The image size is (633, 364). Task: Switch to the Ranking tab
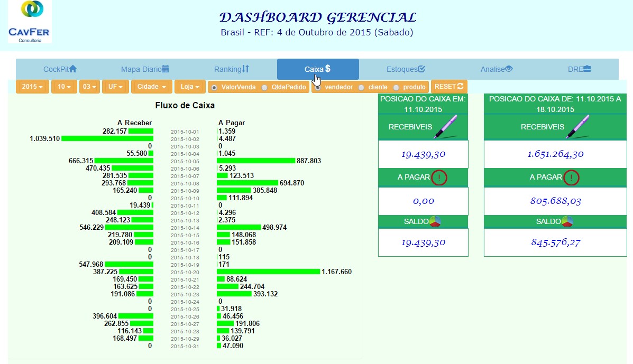pos(231,69)
